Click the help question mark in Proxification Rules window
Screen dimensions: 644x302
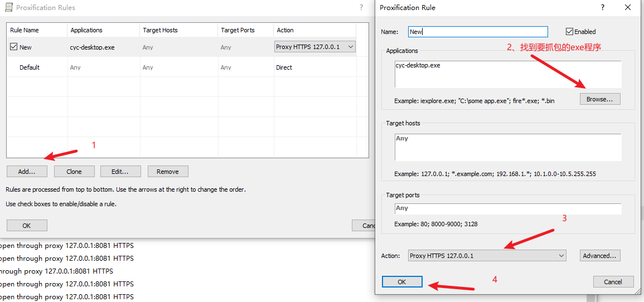(361, 8)
